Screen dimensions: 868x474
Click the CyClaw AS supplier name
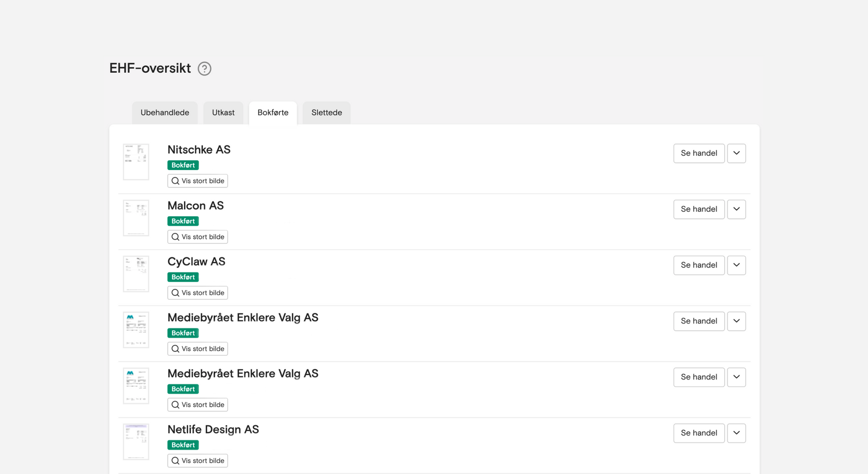[x=196, y=262]
